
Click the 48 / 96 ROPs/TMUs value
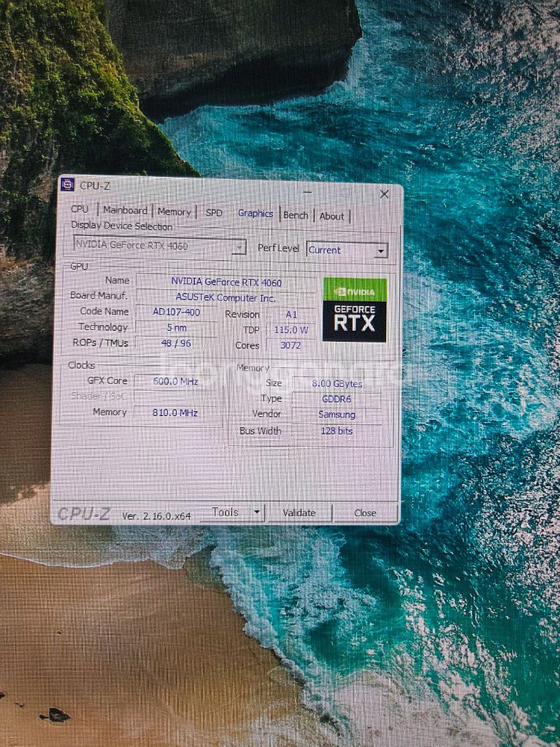(x=176, y=343)
